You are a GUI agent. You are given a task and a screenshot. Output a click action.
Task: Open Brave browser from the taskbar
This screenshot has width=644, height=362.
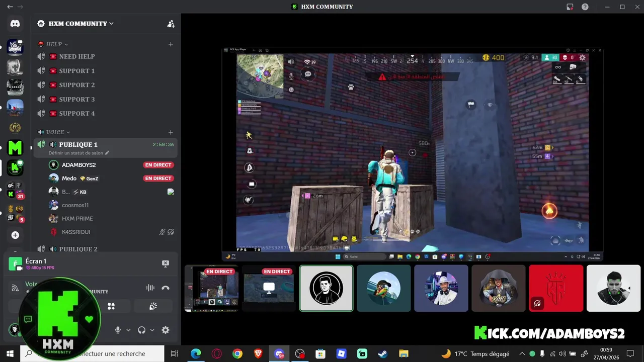tap(258, 354)
